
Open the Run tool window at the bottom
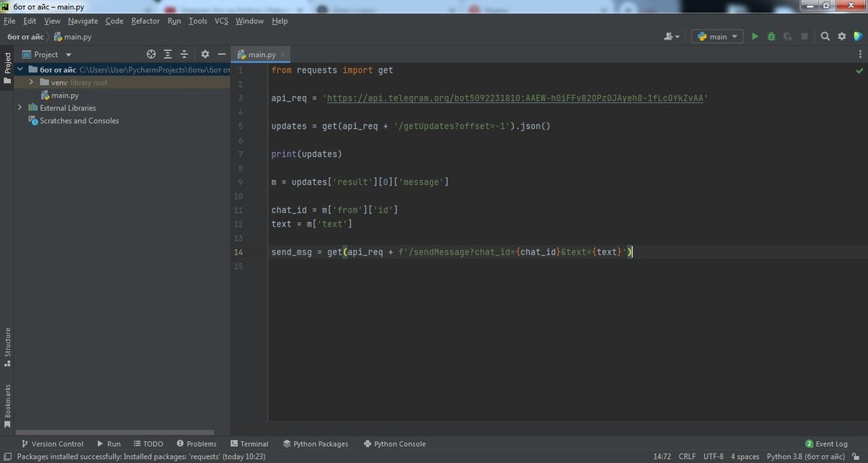(109, 443)
